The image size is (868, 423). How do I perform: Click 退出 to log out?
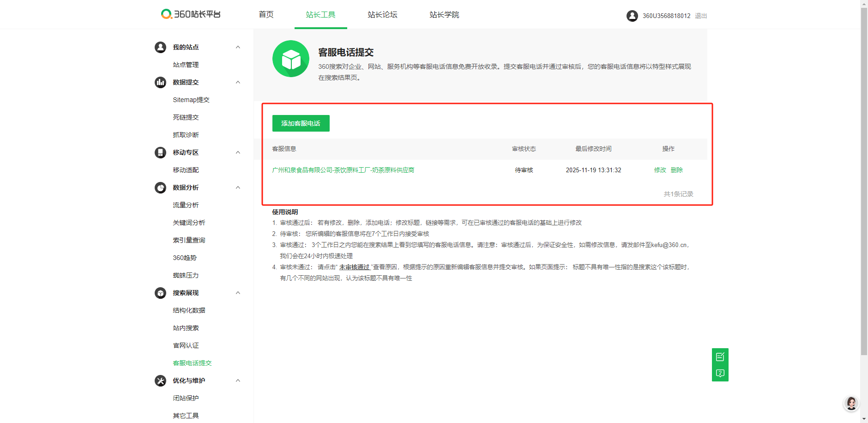(x=701, y=16)
